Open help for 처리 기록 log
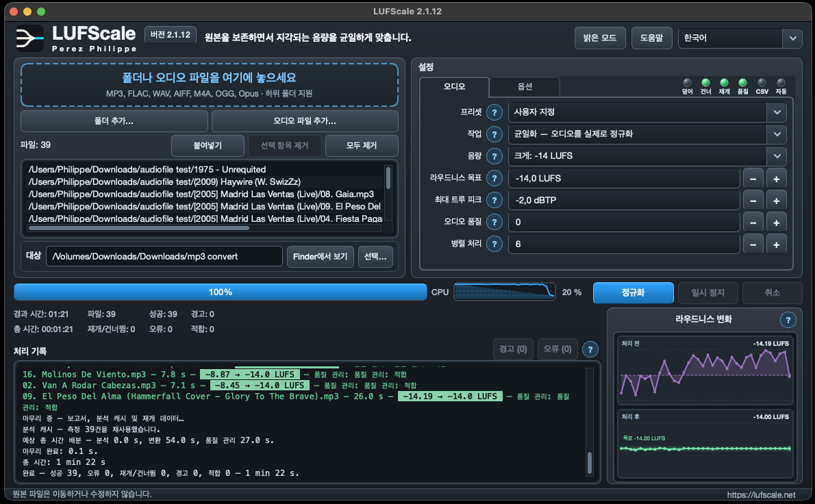Viewport: 815px width, 504px height. [x=590, y=349]
